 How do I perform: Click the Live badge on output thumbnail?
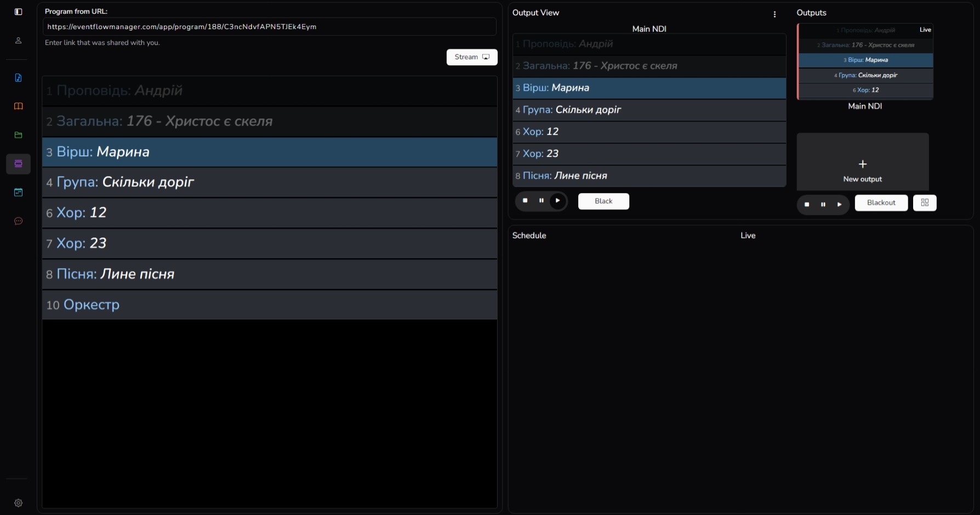pos(925,30)
